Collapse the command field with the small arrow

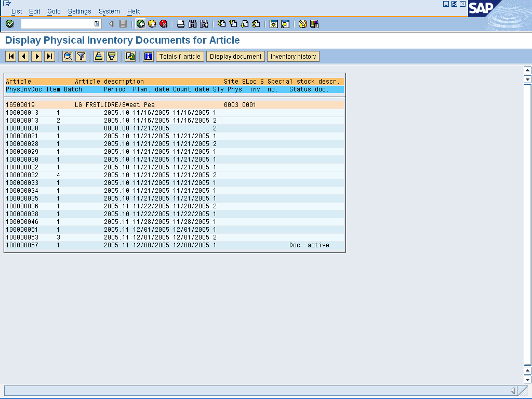point(111,24)
